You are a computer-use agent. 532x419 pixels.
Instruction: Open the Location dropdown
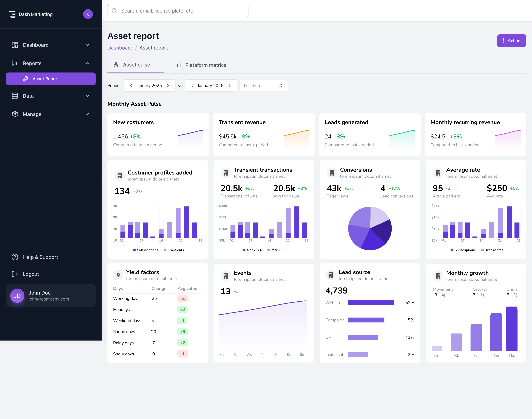(x=263, y=86)
